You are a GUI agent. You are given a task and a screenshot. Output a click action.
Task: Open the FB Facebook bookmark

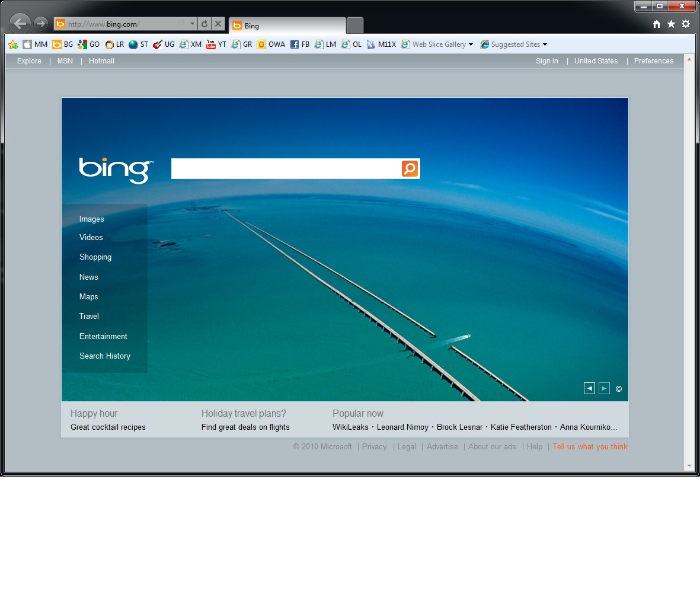[299, 44]
